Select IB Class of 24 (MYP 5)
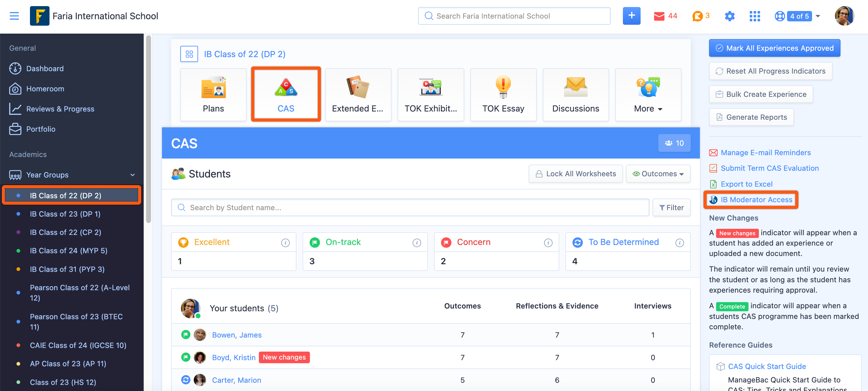This screenshot has width=868, height=391. point(68,250)
